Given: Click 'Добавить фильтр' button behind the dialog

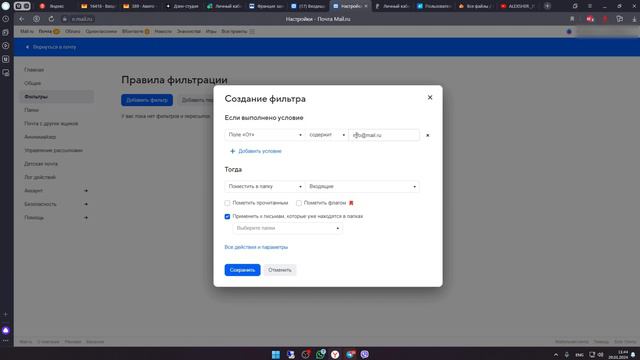Looking at the screenshot, I should pos(147,100).
